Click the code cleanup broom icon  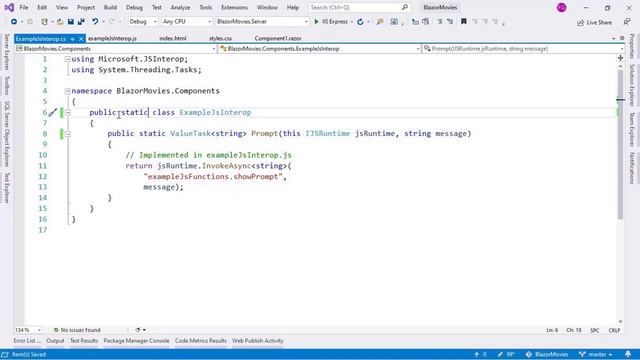click(138, 330)
